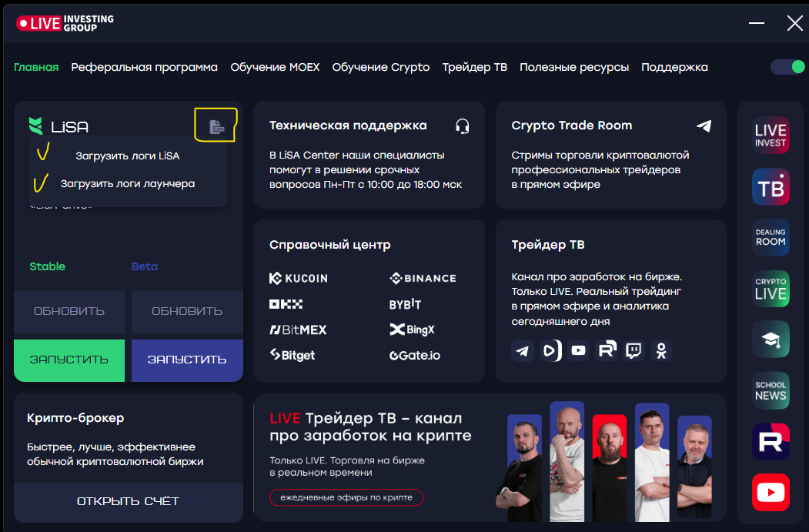Select Загрузить логи LiSA menu entry
The height and width of the screenshot is (532, 809).
[x=127, y=156]
